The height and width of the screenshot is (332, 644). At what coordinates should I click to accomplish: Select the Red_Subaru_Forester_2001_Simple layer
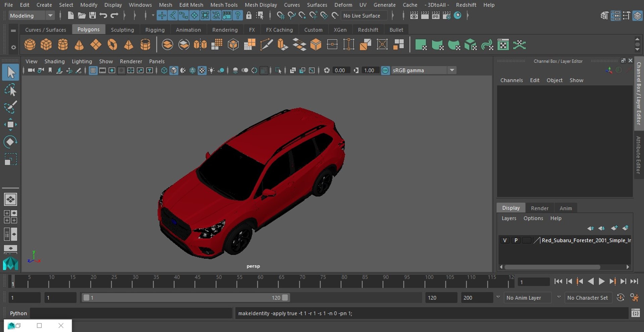pyautogui.click(x=586, y=240)
